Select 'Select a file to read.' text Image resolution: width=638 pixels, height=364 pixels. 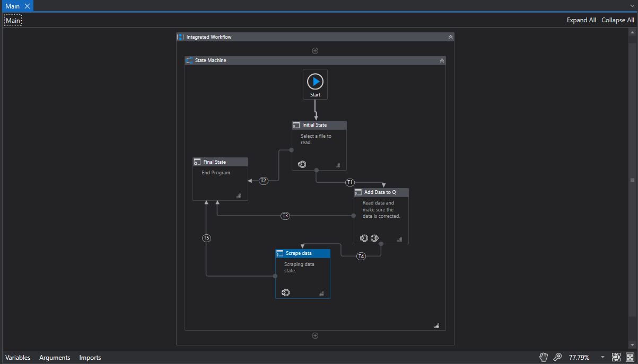316,139
